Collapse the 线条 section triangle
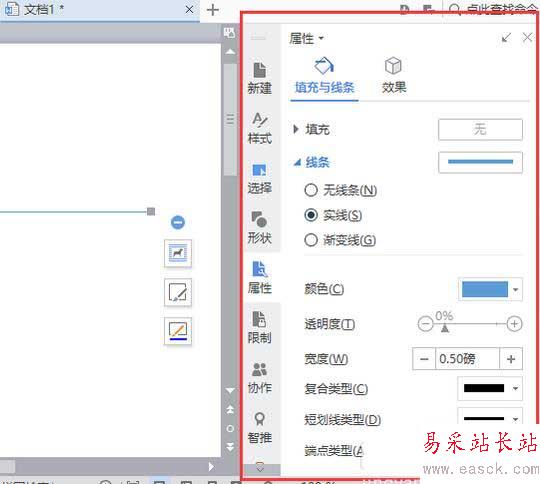 pyautogui.click(x=297, y=162)
